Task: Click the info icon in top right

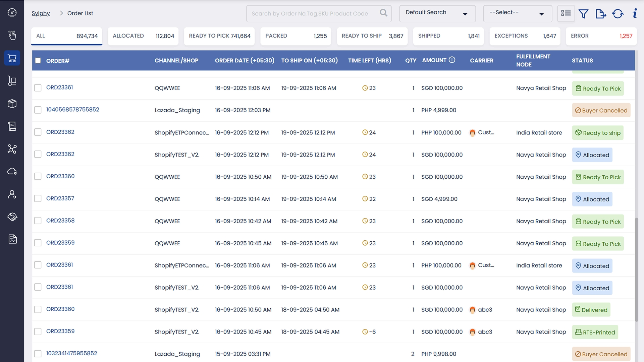Action: (x=635, y=13)
